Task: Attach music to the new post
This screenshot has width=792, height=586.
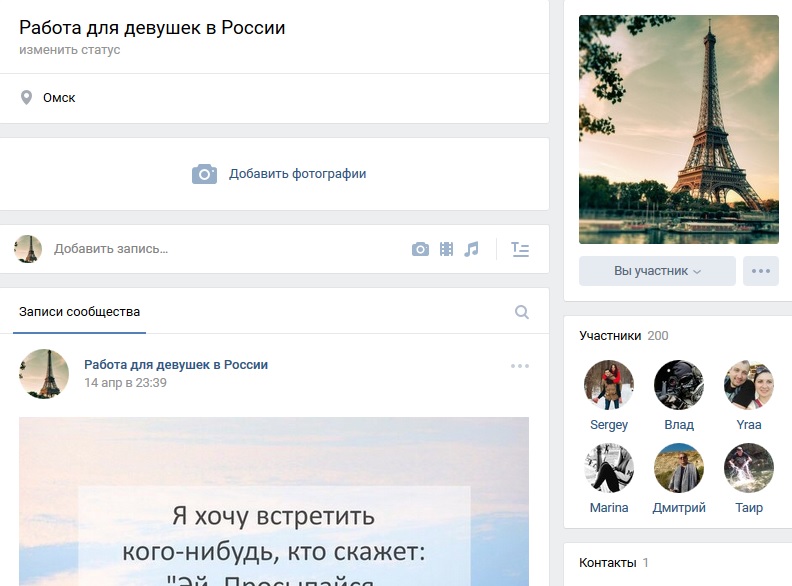Action: [471, 249]
